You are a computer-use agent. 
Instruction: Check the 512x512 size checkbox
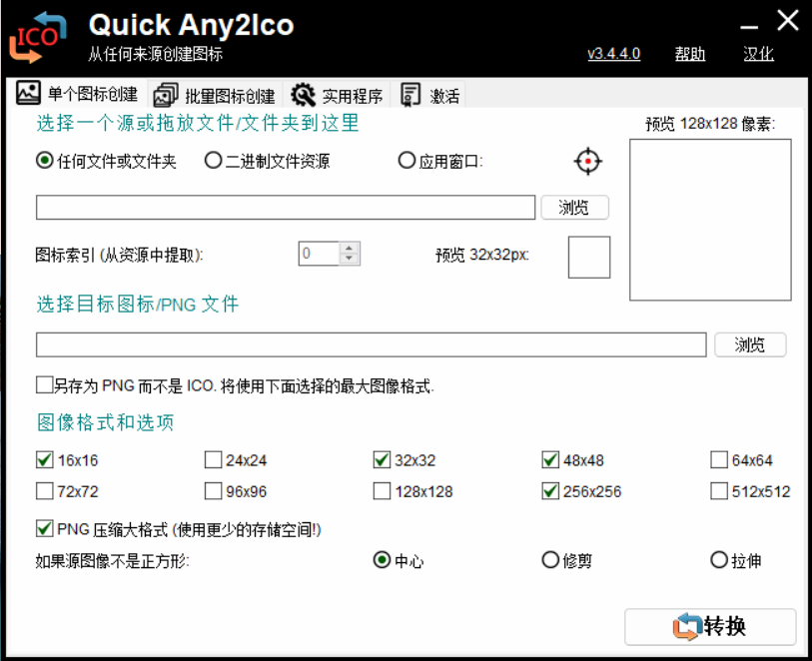[x=719, y=490]
